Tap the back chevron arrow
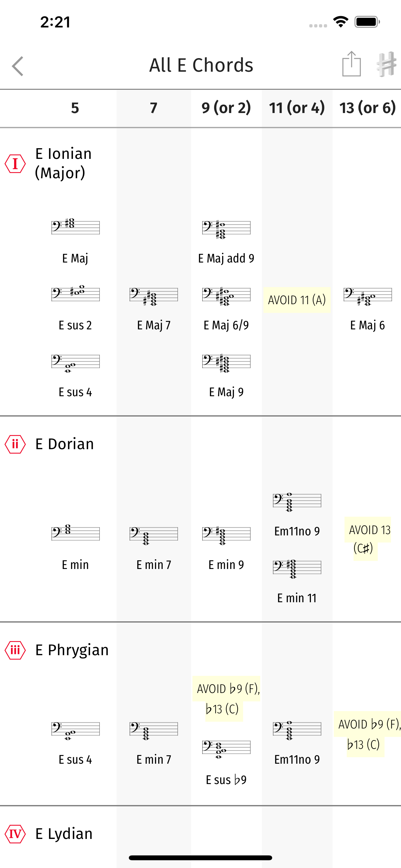401x868 pixels. (17, 66)
